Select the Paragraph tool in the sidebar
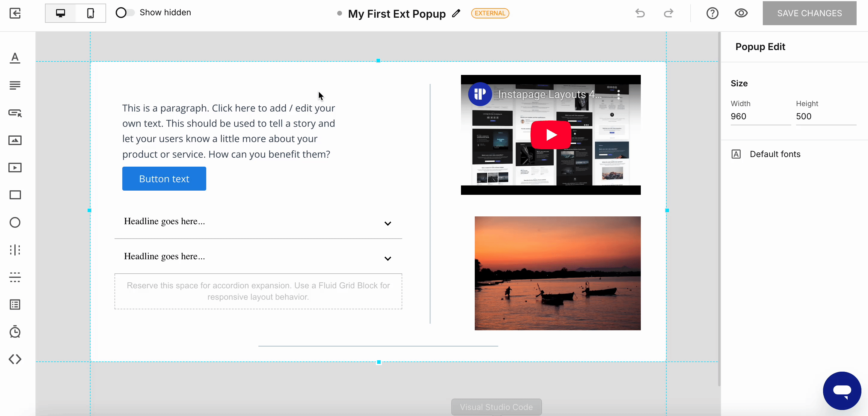Screen dimensions: 868x416 point(15,85)
